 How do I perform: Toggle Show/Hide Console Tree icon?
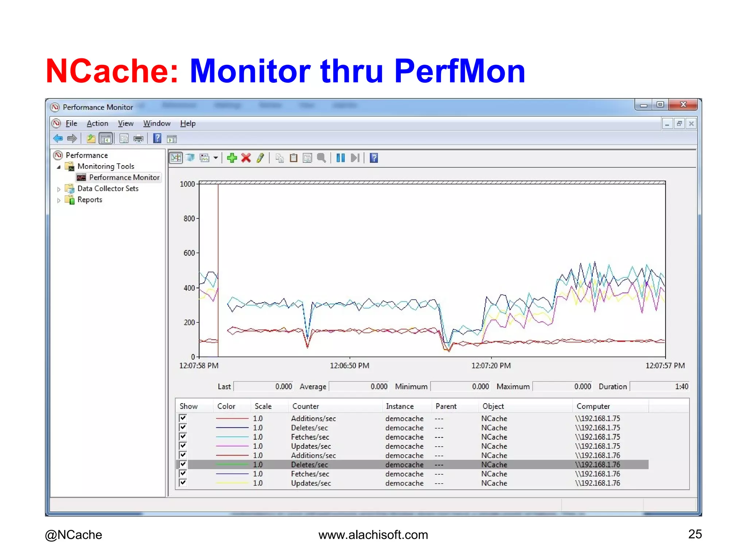[x=106, y=139]
